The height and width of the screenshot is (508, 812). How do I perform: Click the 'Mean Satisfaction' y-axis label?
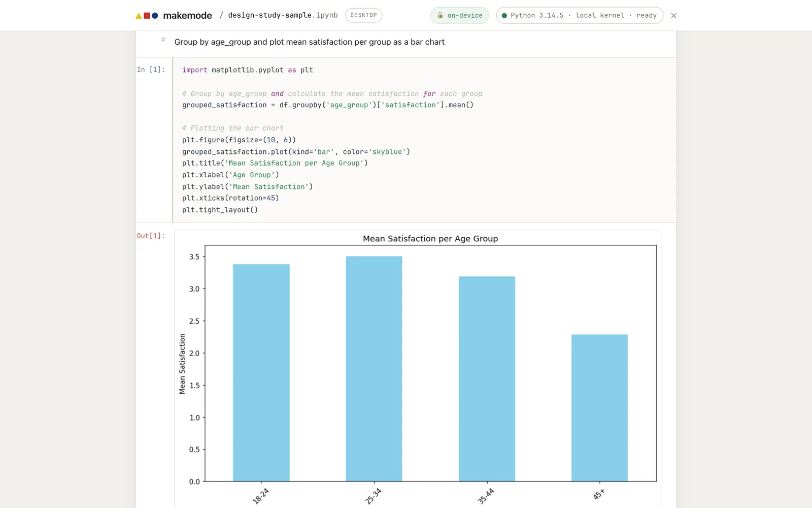(x=182, y=364)
